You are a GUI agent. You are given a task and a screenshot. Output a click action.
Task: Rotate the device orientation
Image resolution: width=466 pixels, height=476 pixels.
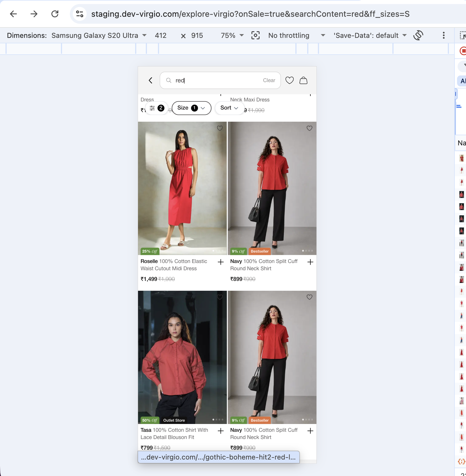coord(418,36)
